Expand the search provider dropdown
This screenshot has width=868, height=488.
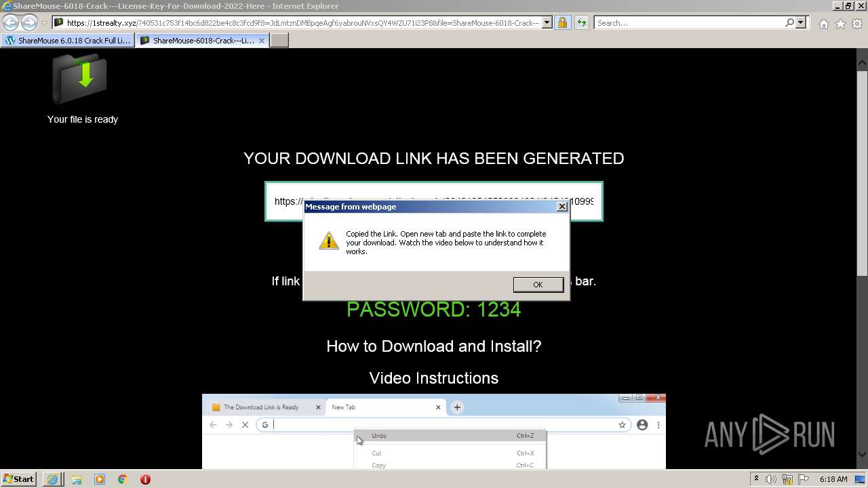pos(801,22)
